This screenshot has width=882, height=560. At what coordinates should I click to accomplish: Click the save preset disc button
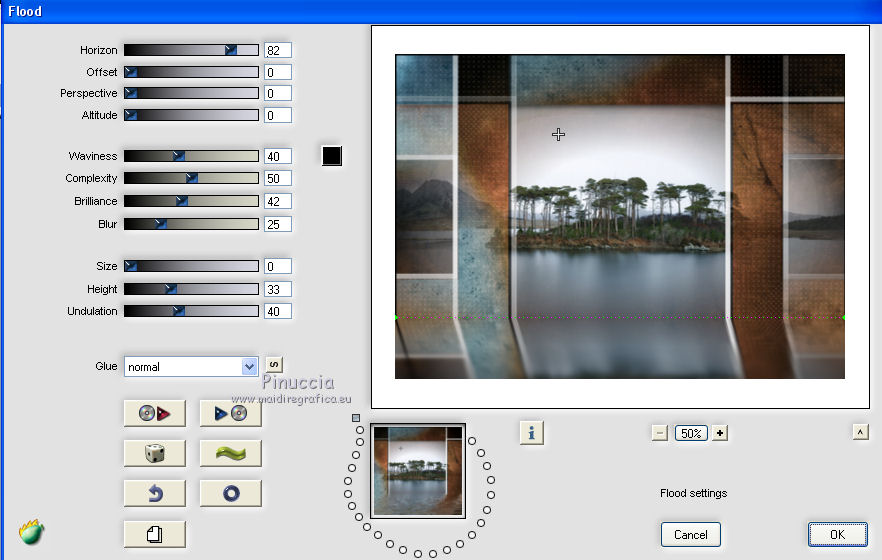230,412
